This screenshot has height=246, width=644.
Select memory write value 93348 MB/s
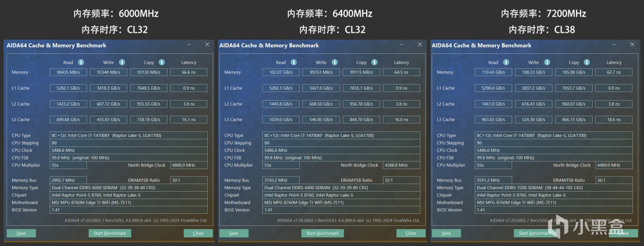point(109,72)
